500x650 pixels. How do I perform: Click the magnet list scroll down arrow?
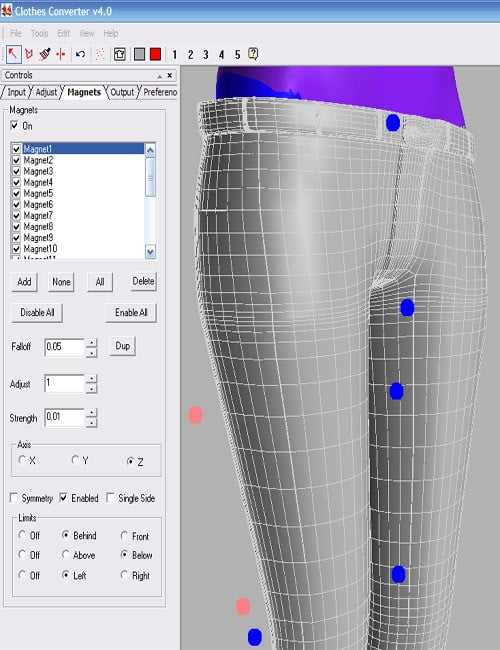click(150, 252)
